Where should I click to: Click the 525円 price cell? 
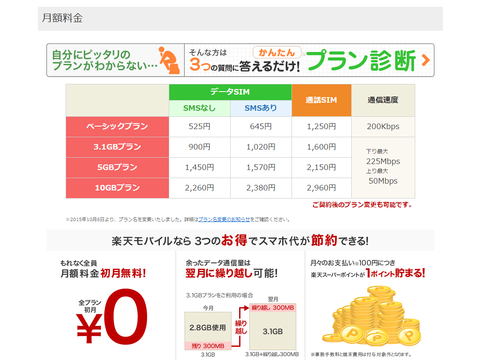(x=199, y=126)
